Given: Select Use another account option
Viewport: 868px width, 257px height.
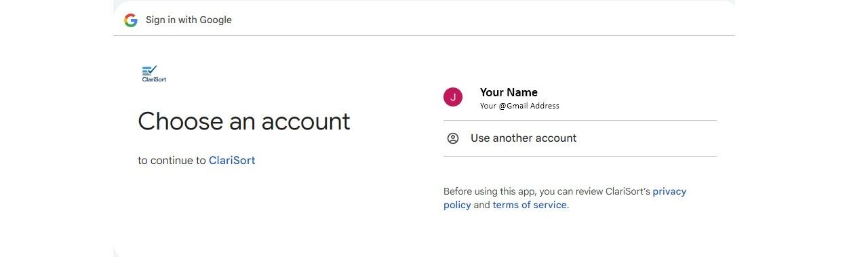Looking at the screenshot, I should point(580,138).
